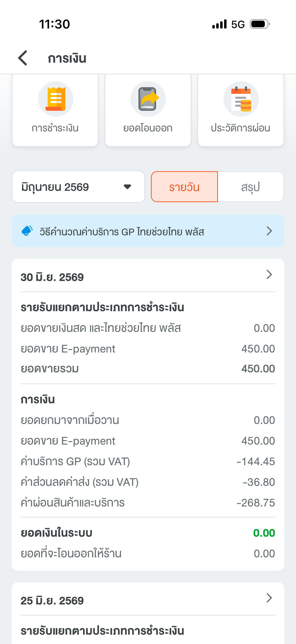The height and width of the screenshot is (644, 296).
Task: Tap the 5G network indicator
Action: [238, 25]
